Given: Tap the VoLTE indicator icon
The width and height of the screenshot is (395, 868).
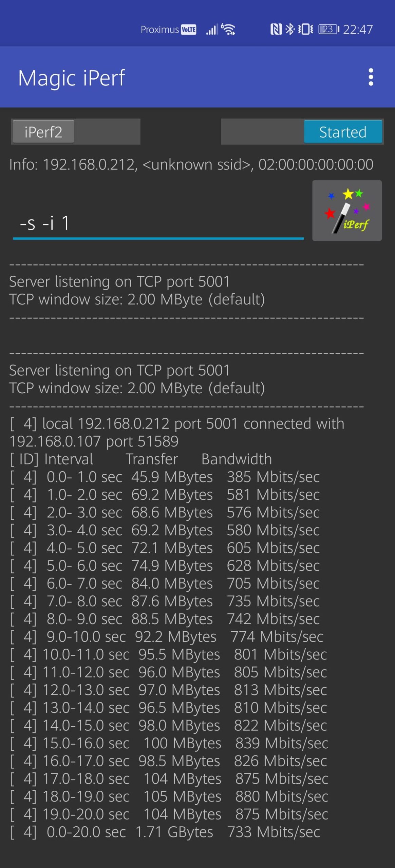Looking at the screenshot, I should [x=189, y=30].
